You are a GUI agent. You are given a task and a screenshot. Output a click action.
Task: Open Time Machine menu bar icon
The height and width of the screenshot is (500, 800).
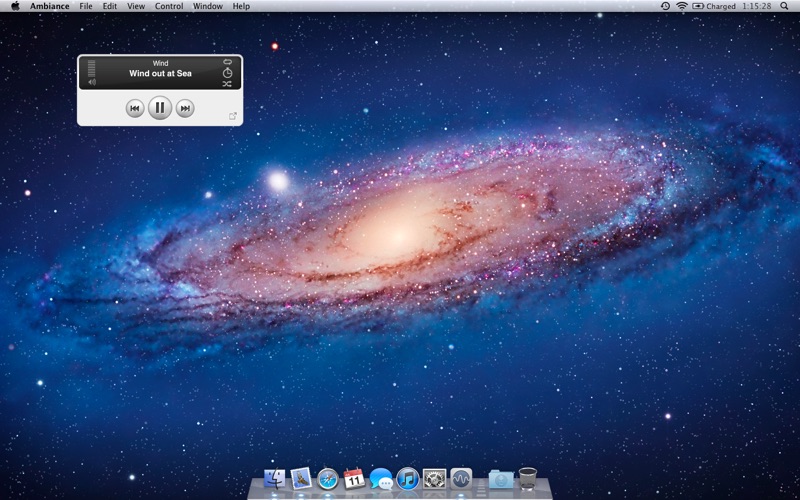point(665,6)
